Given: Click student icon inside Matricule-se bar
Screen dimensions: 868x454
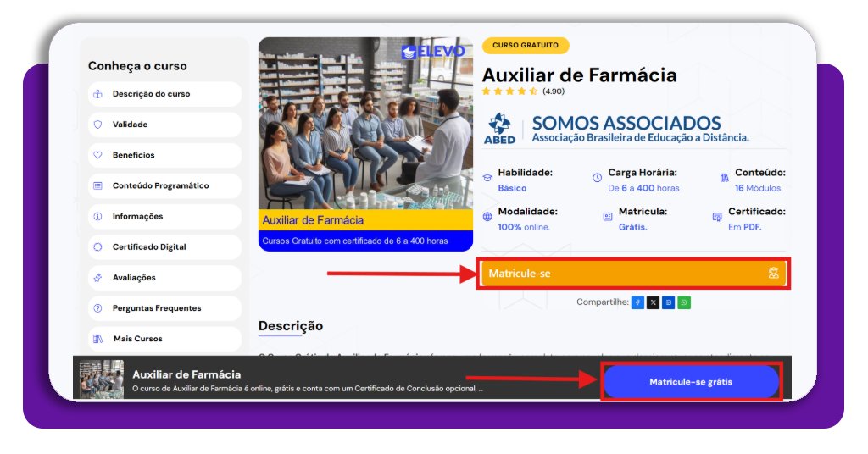Looking at the screenshot, I should pos(773,273).
